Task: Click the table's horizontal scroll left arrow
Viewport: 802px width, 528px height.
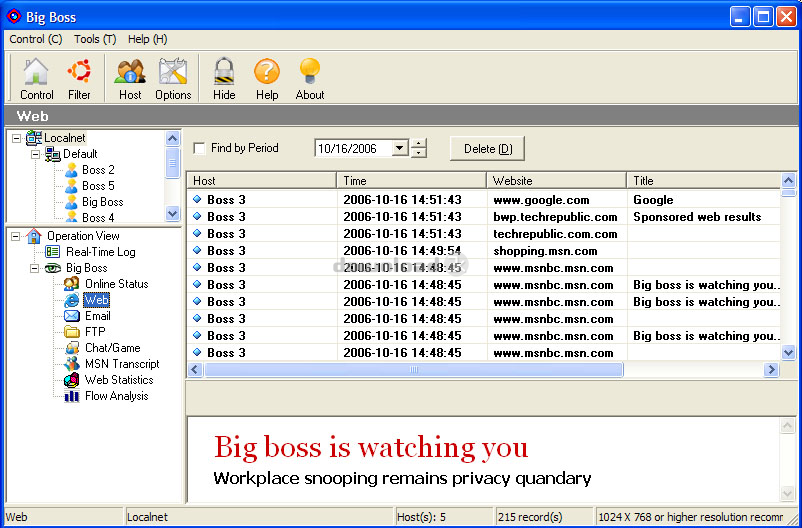Action: [195, 369]
